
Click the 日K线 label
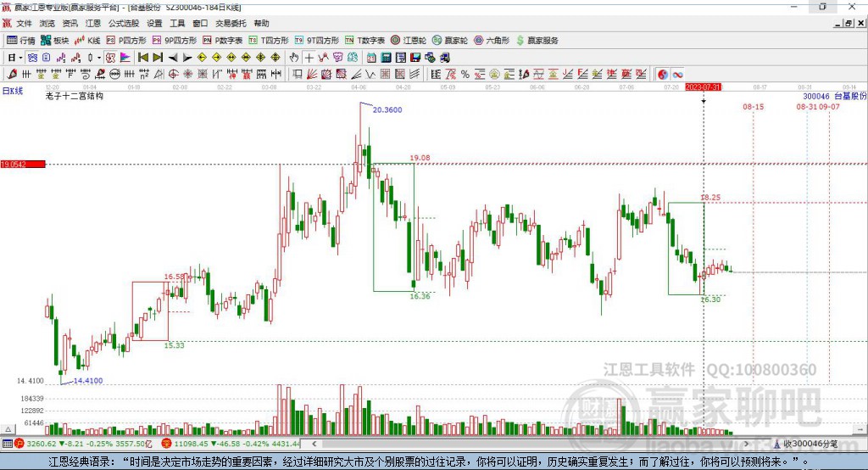pyautogui.click(x=13, y=91)
